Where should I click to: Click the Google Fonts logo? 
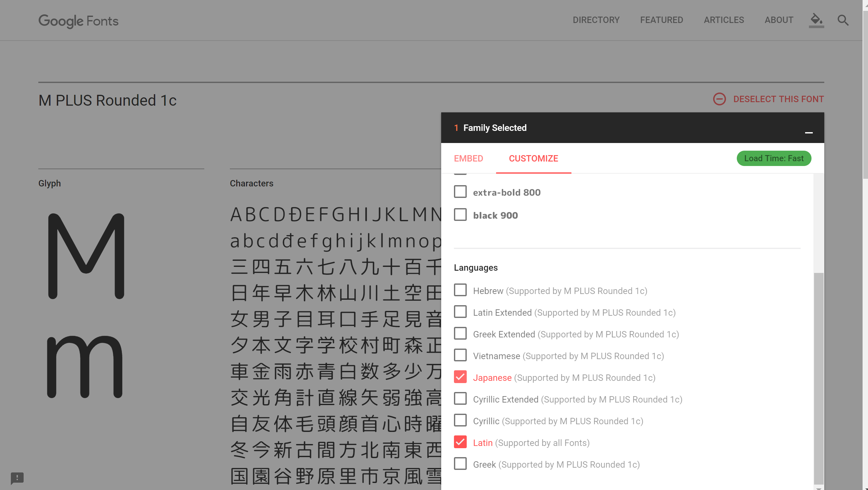(x=78, y=21)
